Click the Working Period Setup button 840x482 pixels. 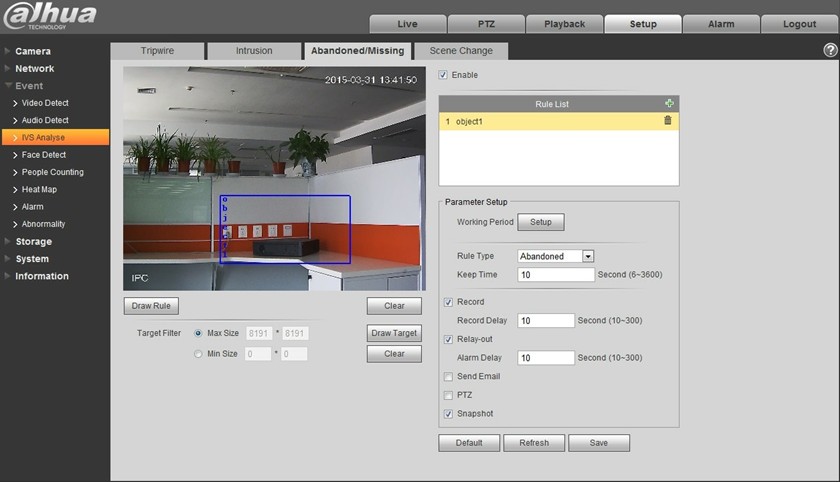coord(540,222)
